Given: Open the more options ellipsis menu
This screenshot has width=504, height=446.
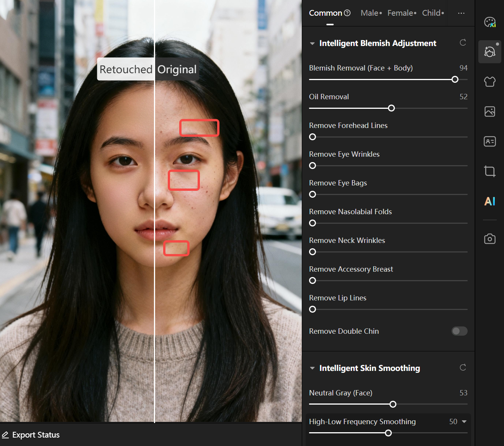Looking at the screenshot, I should click(x=461, y=13).
